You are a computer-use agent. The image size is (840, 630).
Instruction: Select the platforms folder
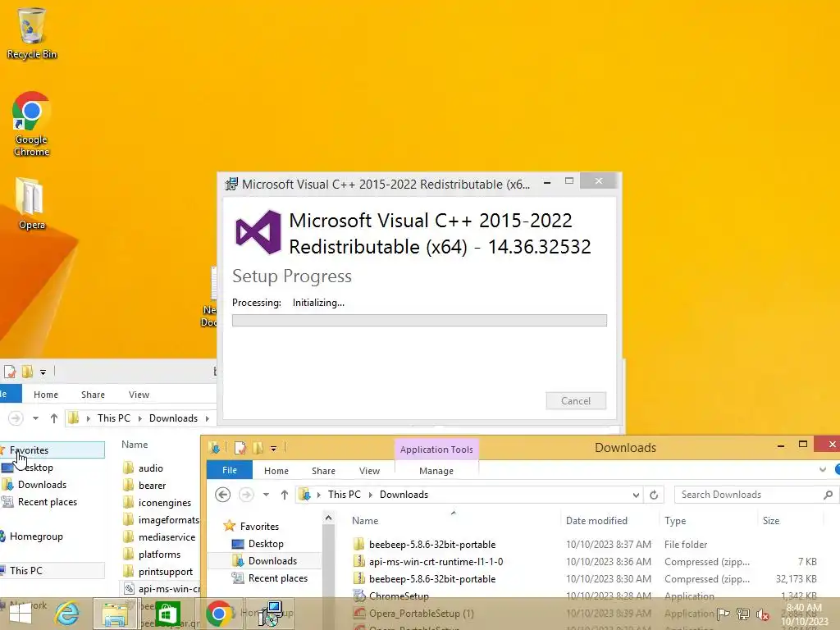coord(159,554)
